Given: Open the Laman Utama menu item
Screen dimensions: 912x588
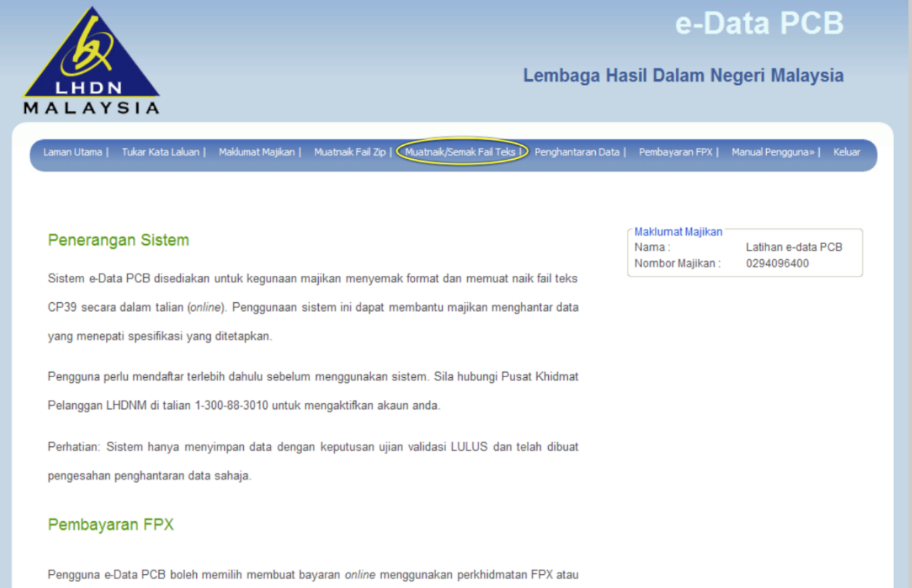Looking at the screenshot, I should tap(73, 152).
